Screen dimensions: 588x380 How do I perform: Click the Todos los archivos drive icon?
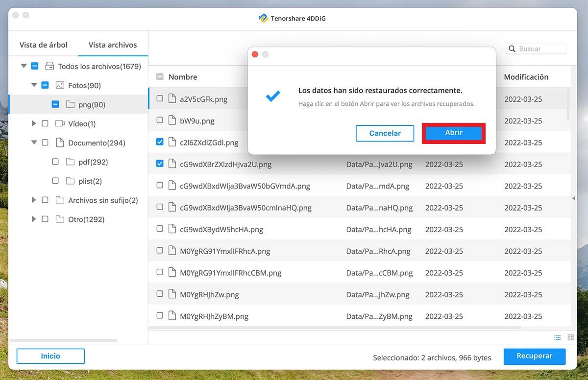click(x=49, y=66)
